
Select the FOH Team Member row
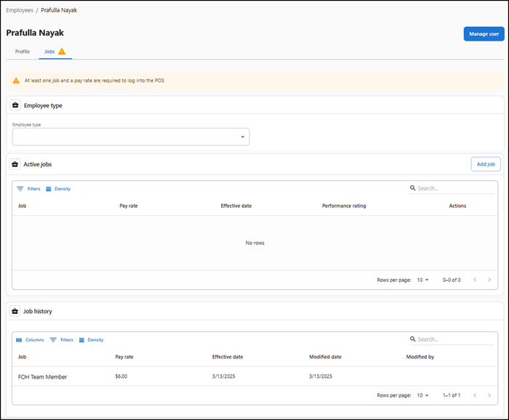[x=42, y=376]
